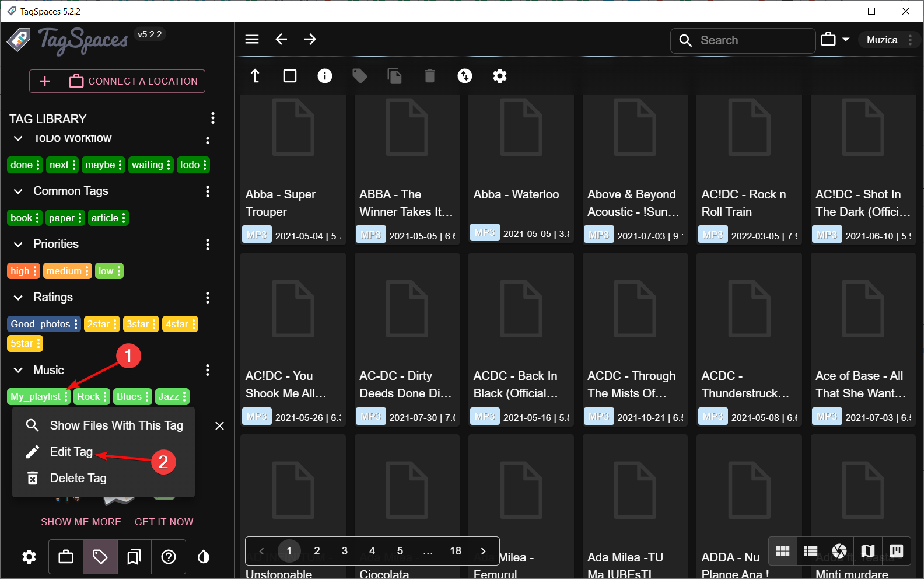The width and height of the screenshot is (924, 579).
Task: Select Show Files With This Tag
Action: click(x=104, y=425)
